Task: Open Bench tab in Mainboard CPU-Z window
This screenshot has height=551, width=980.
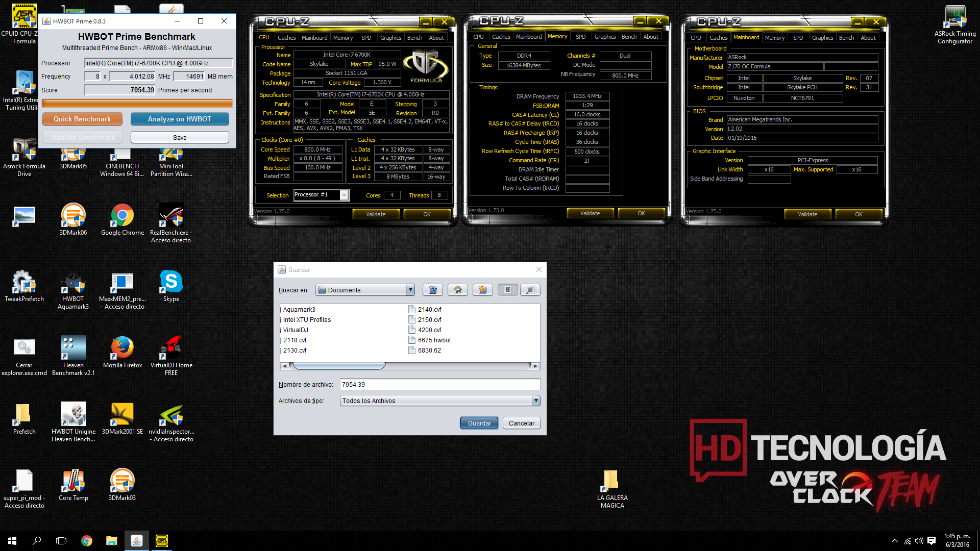Action: [846, 38]
